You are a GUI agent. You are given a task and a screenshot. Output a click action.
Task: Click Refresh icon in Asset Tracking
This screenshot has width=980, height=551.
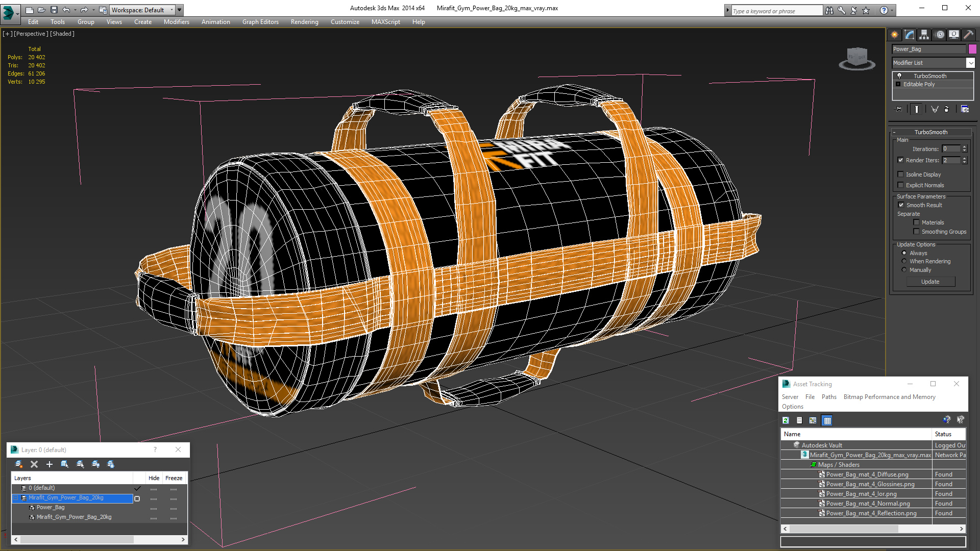(x=786, y=420)
